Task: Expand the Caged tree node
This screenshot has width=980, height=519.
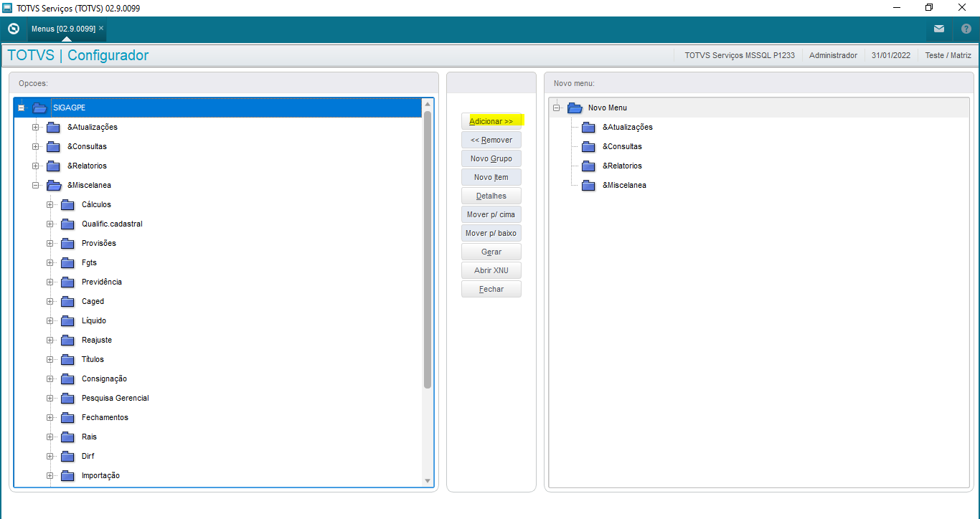Action: click(x=50, y=301)
